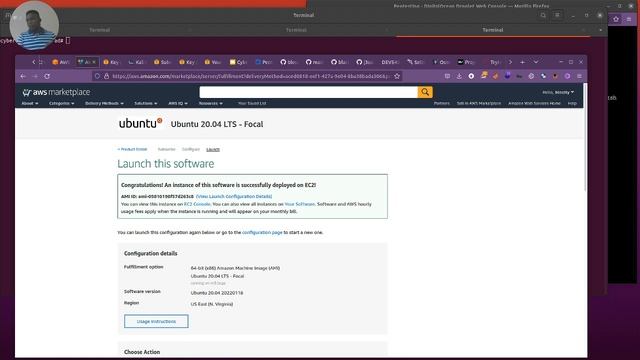Expand the Categories dropdown menu
This screenshot has width=640, height=360.
pyautogui.click(x=61, y=103)
